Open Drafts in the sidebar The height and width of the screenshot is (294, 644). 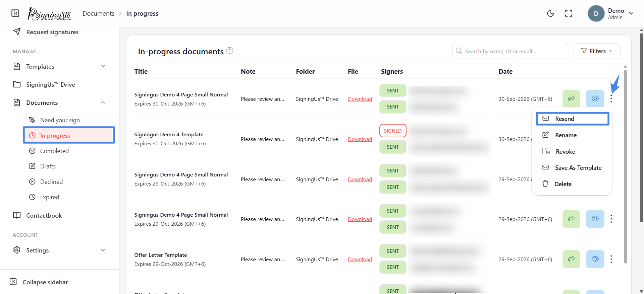[43, 166]
